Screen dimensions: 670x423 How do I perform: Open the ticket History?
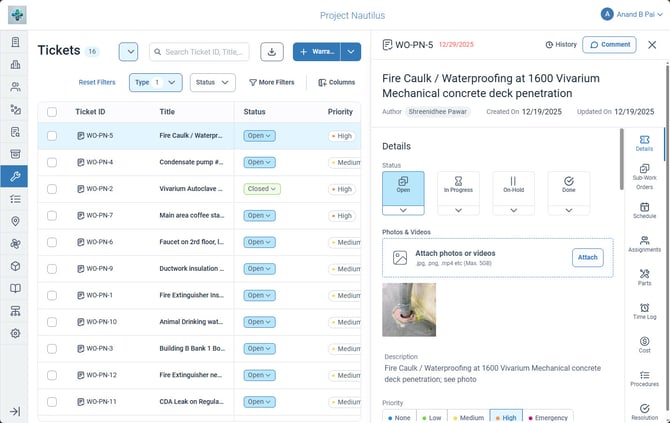tap(561, 44)
